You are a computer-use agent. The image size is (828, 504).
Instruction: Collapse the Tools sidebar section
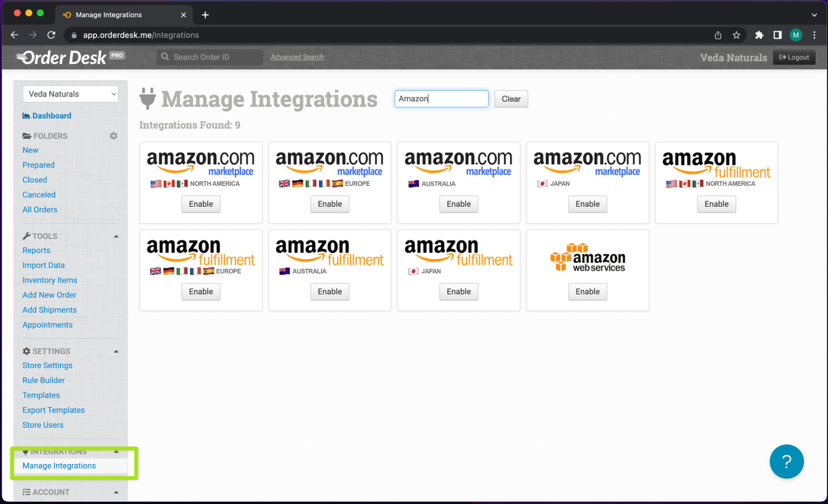(116, 236)
